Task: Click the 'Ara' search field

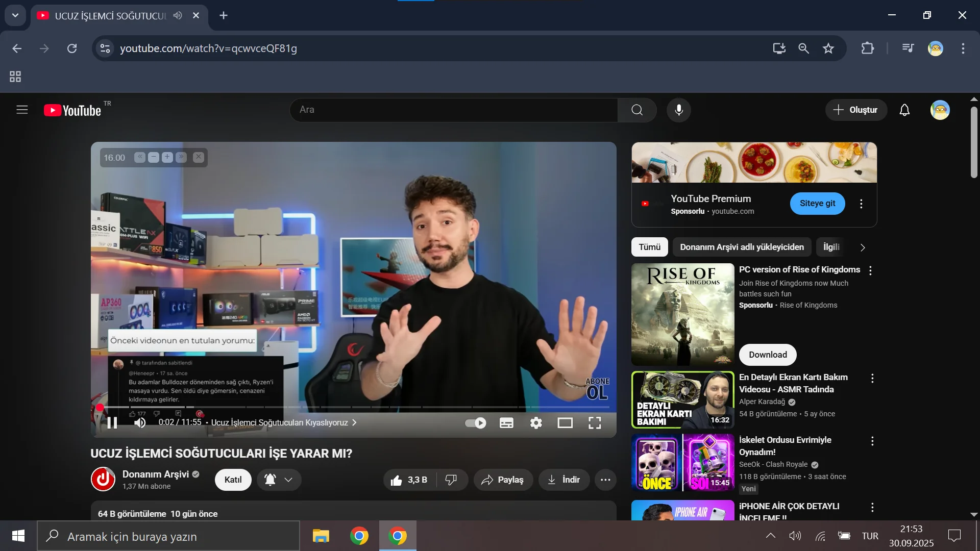Action: (x=454, y=110)
